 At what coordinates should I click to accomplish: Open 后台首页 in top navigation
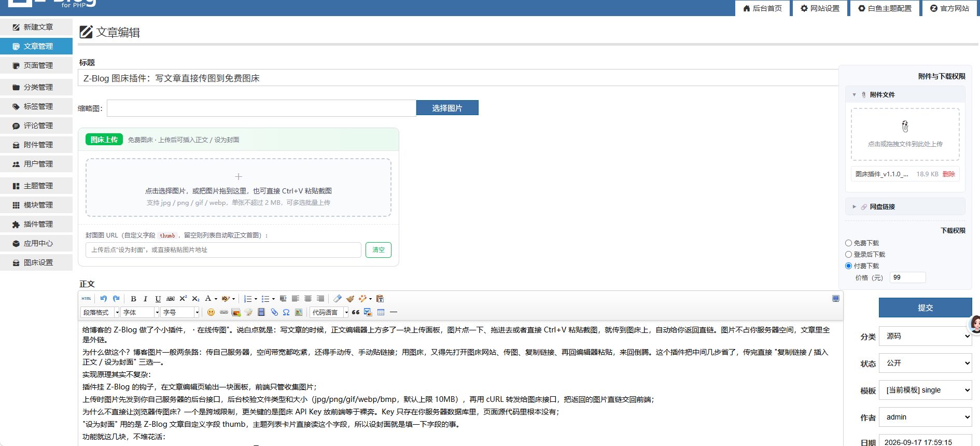click(x=762, y=8)
